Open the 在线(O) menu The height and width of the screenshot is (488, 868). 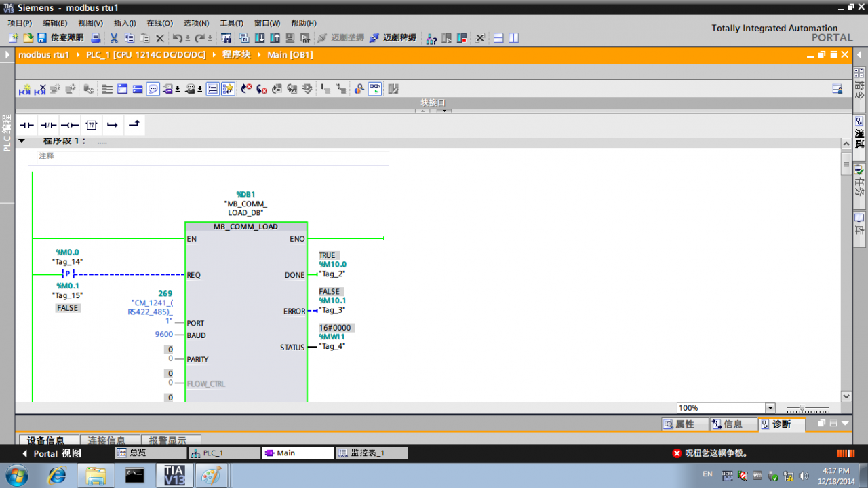(159, 23)
